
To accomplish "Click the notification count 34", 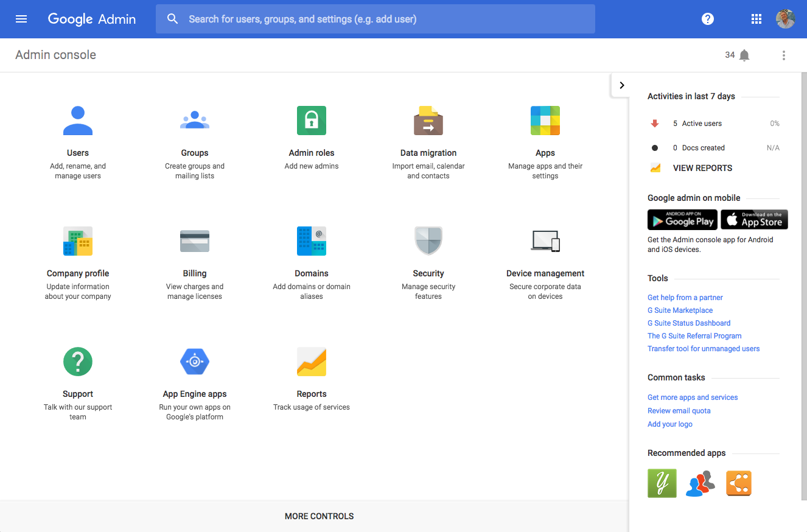I will click(x=730, y=55).
